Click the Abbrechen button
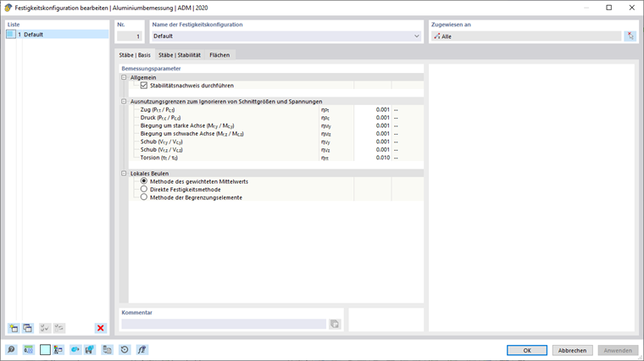The width and height of the screenshot is (644, 361). 572,350
